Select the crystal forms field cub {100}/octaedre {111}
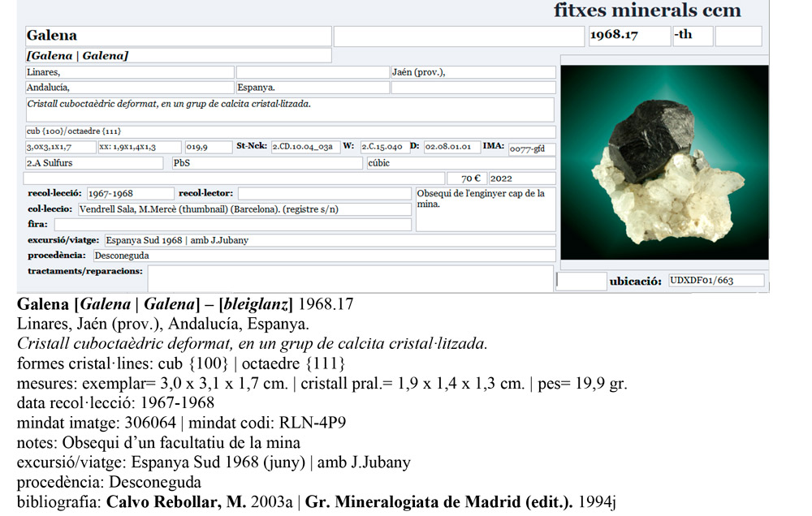The width and height of the screenshot is (812, 516). (290, 131)
